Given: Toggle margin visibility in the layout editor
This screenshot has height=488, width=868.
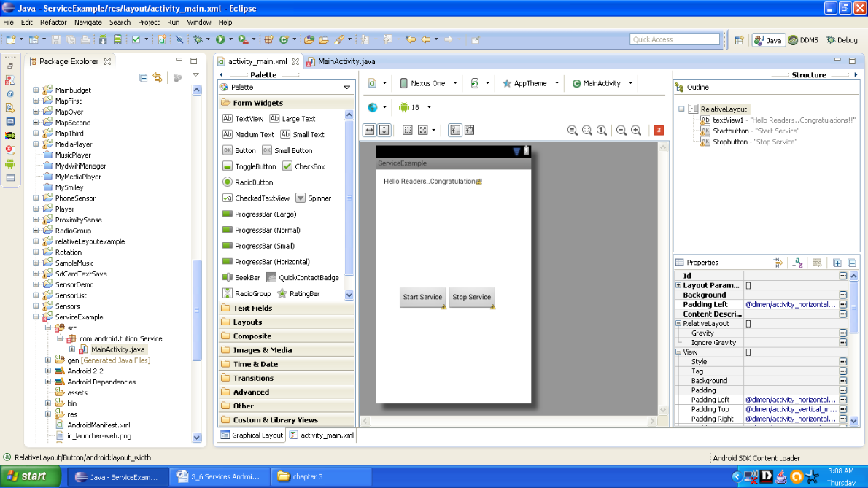Looking at the screenshot, I should (x=407, y=130).
